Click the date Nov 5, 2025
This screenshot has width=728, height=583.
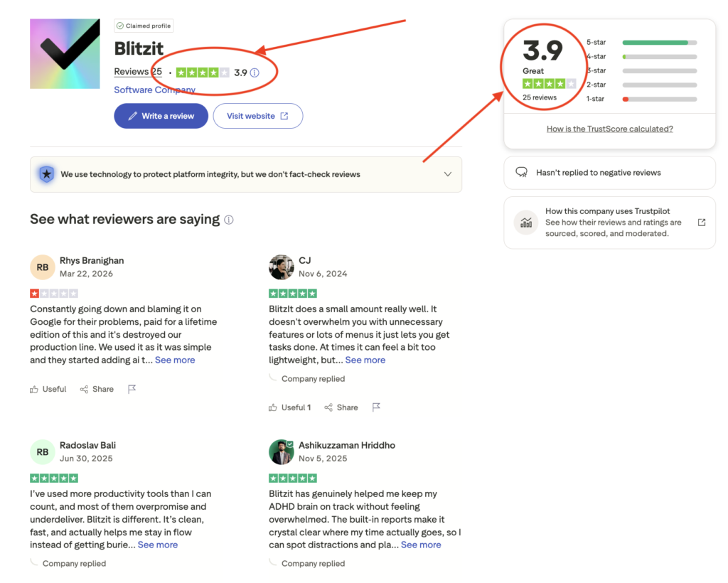pos(323,459)
